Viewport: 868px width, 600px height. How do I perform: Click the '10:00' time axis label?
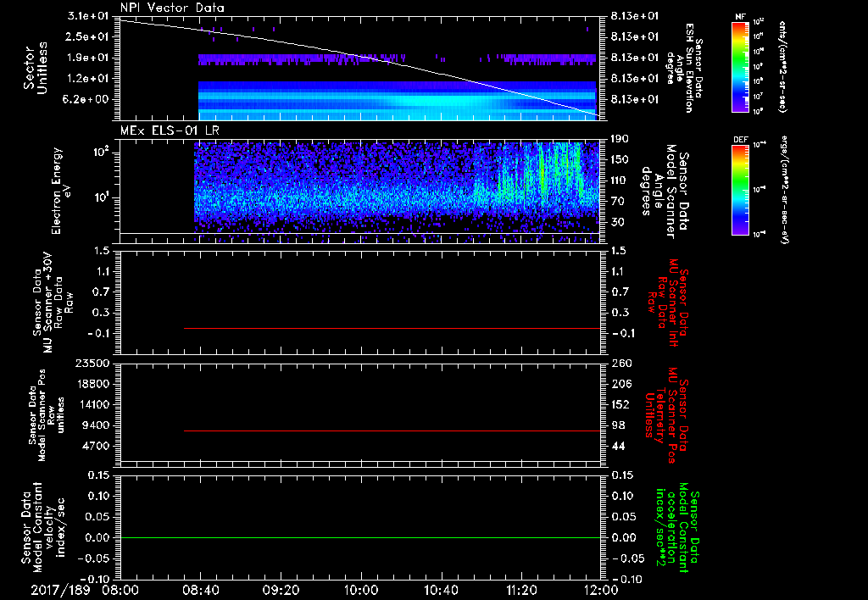361,590
